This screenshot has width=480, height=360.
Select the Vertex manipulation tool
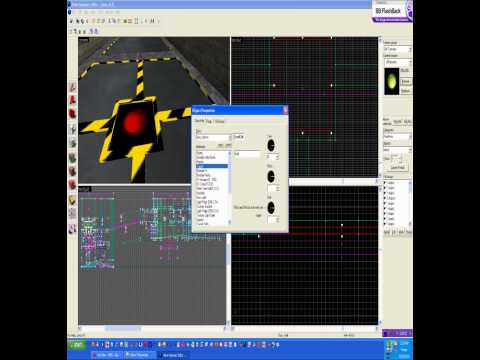click(73, 229)
